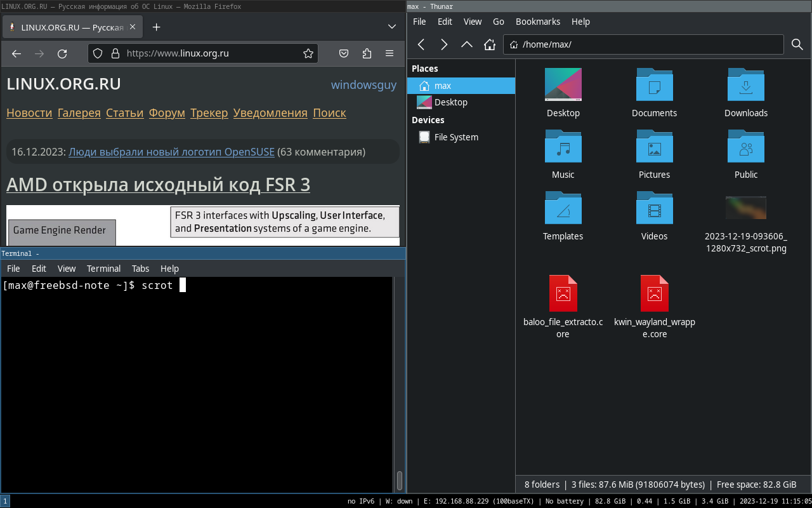812x508 pixels.
Task: Select max in Thunar Places sidebar
Action: pyautogui.click(x=461, y=86)
